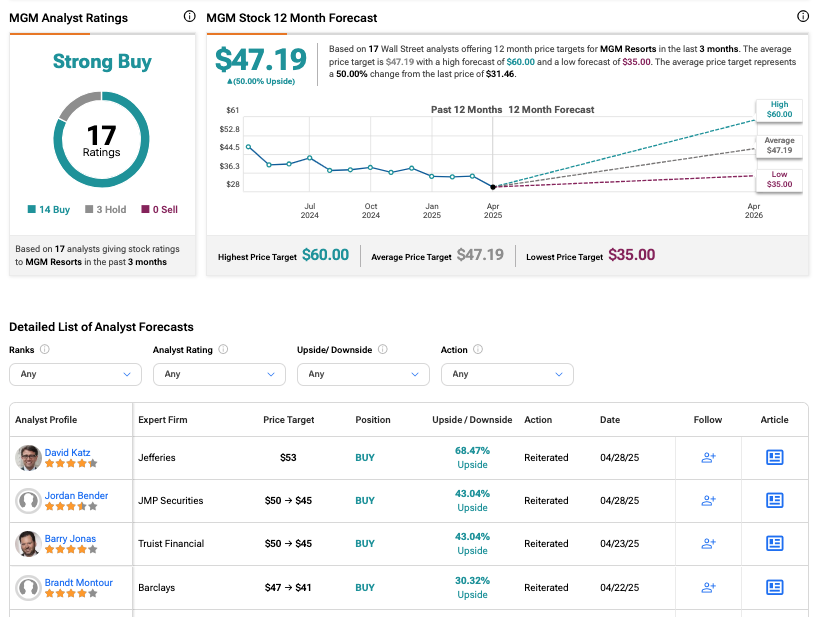
Task: Click the Barclays firm cell
Action: tap(156, 587)
